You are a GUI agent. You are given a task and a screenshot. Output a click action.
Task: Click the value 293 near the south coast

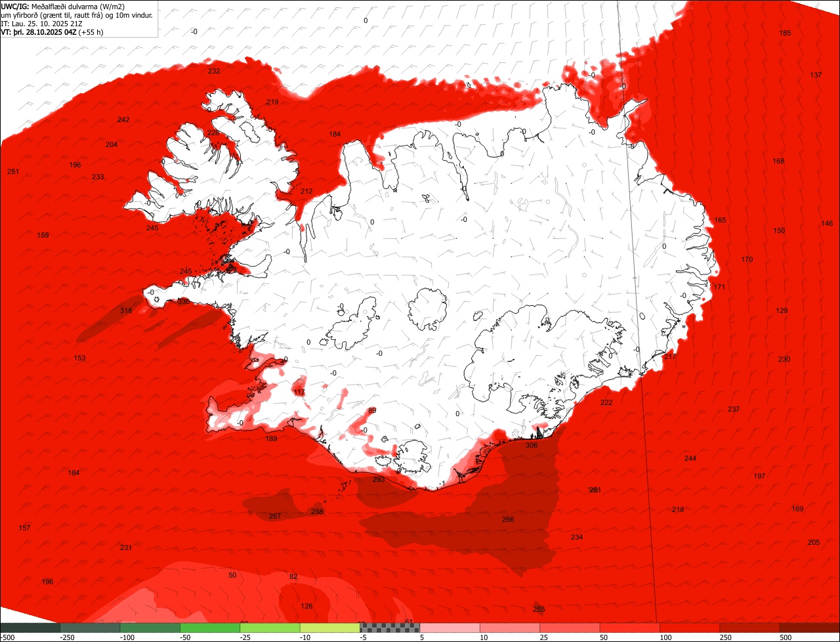pos(379,479)
